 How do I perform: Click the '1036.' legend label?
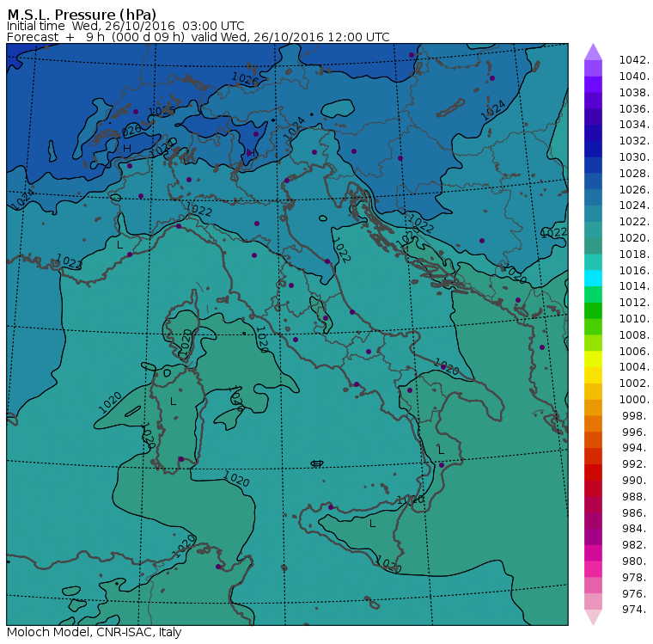click(634, 109)
